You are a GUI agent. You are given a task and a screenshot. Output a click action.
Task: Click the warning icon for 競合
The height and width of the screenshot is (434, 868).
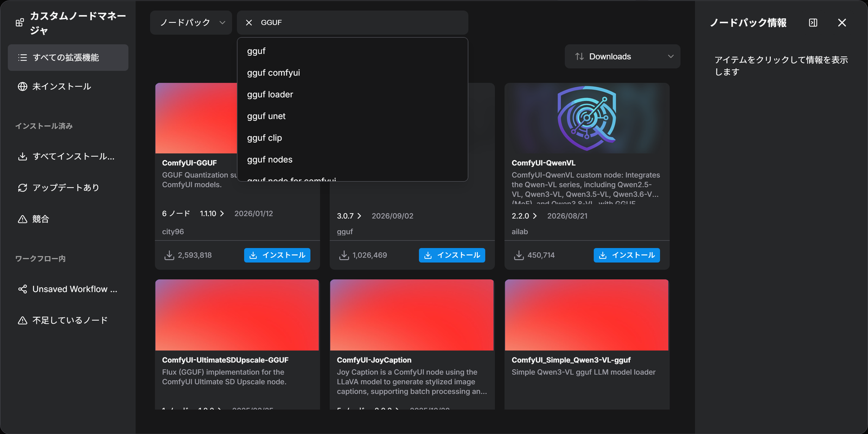(x=22, y=219)
